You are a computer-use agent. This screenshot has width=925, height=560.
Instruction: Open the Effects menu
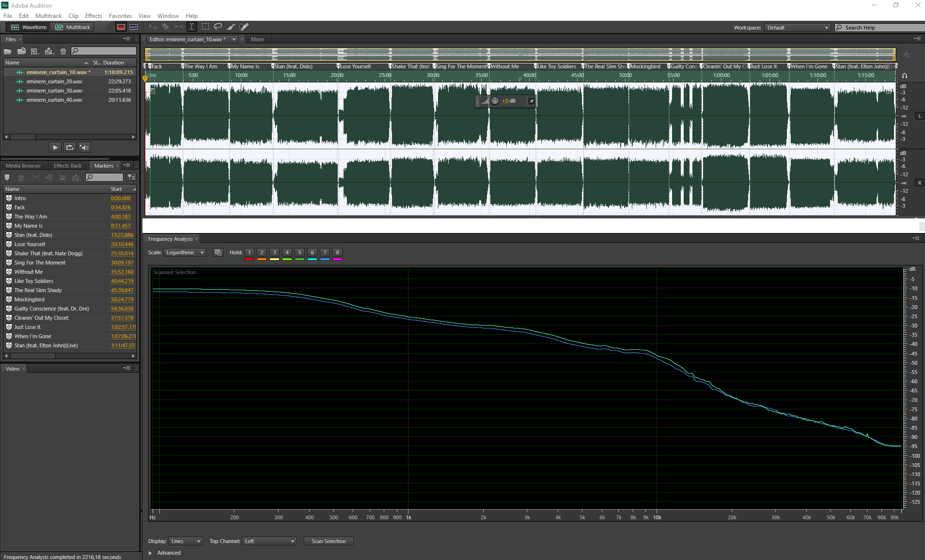click(x=94, y=16)
